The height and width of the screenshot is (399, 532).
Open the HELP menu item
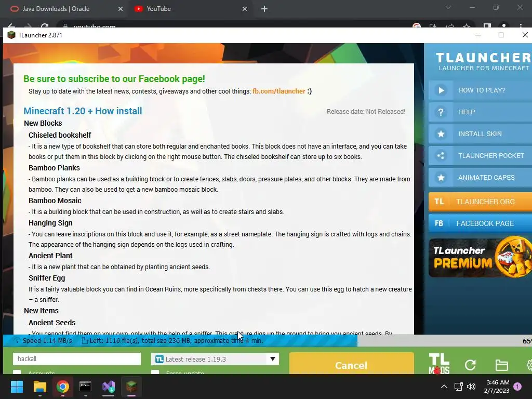[480, 112]
